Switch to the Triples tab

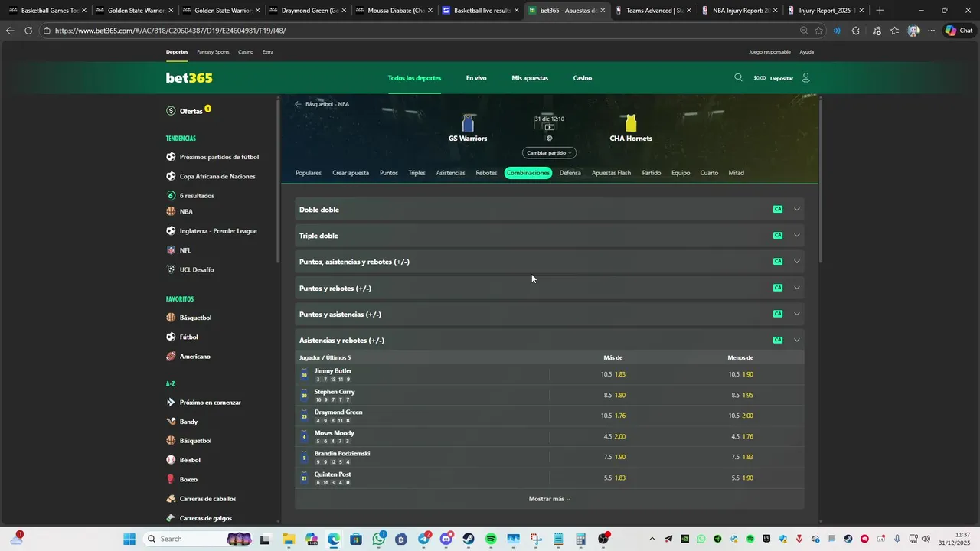point(416,173)
